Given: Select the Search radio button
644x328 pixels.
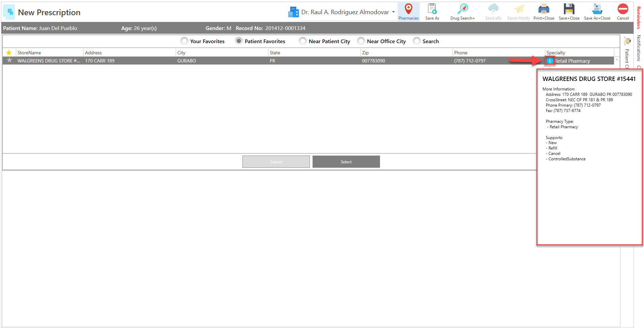Looking at the screenshot, I should point(417,41).
